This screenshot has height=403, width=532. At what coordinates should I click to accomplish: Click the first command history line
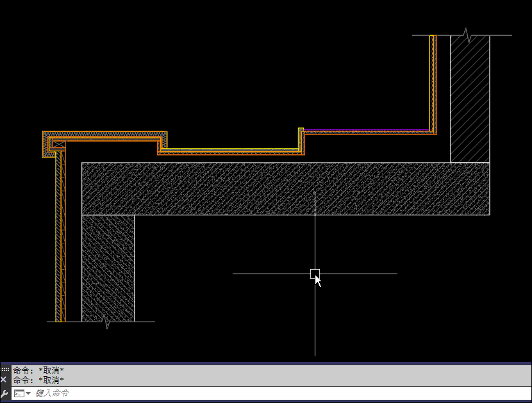pos(38,370)
